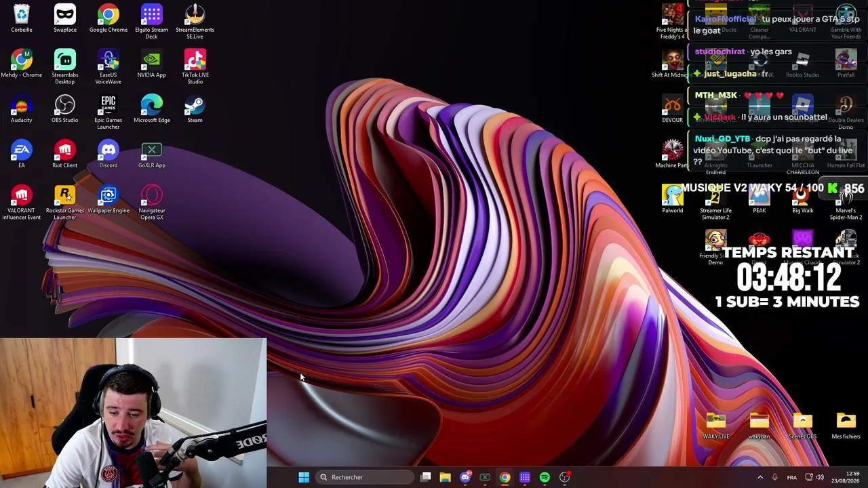Launch Rockstar Games Launcher
This screenshot has width=868, height=488.
point(65,203)
